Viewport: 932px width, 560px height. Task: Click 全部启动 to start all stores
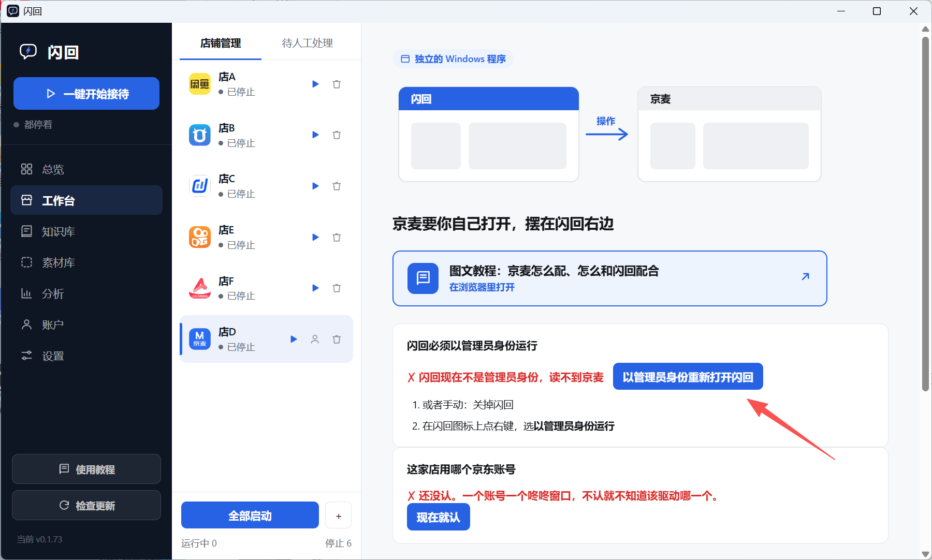pyautogui.click(x=250, y=515)
